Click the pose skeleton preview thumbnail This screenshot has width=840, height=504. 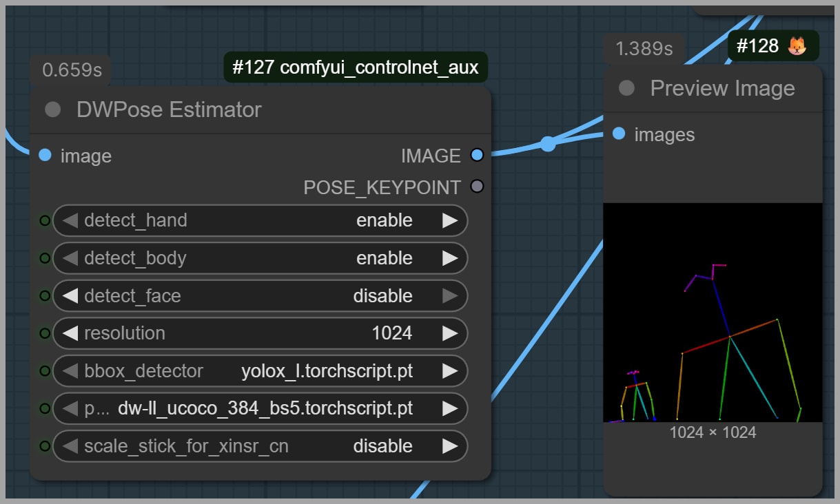tap(713, 312)
